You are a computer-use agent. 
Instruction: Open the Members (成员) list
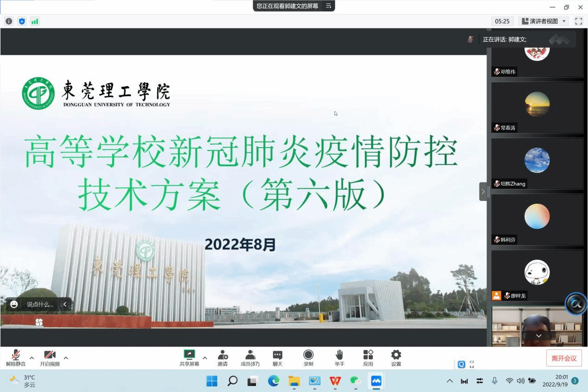(250, 358)
